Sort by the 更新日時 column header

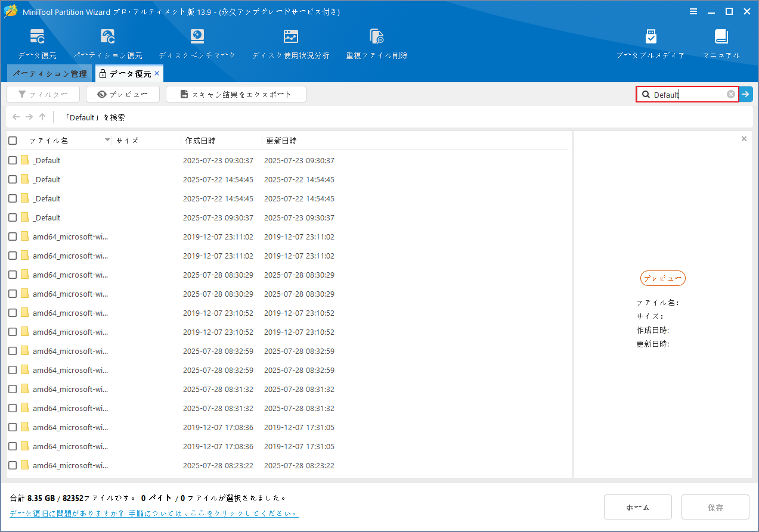tap(281, 141)
